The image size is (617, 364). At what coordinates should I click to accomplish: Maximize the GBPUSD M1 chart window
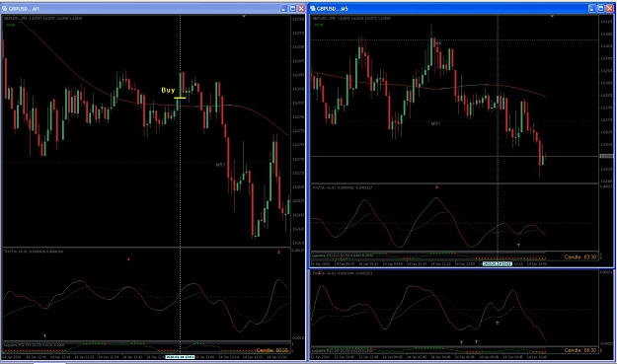click(x=293, y=9)
